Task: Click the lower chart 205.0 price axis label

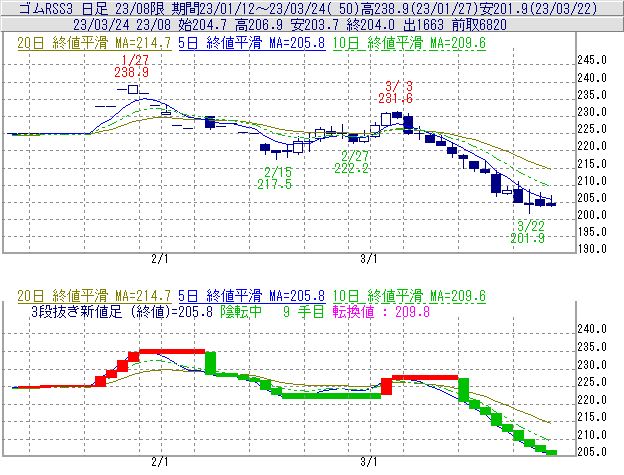Action: [592, 452]
